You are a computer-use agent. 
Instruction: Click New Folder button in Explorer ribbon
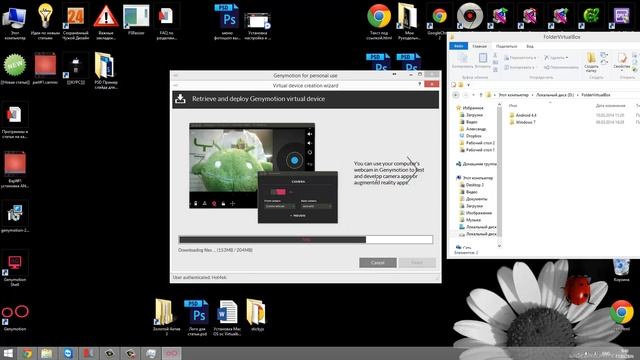tap(591, 62)
